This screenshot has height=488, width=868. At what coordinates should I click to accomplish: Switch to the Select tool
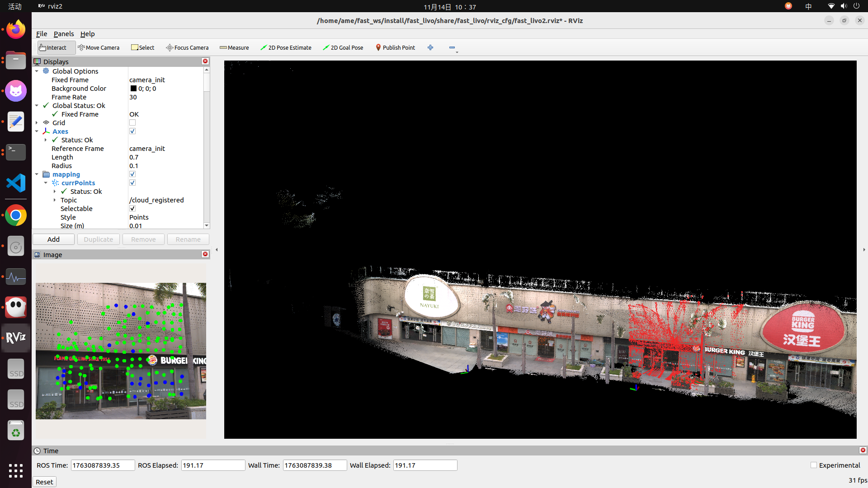143,47
